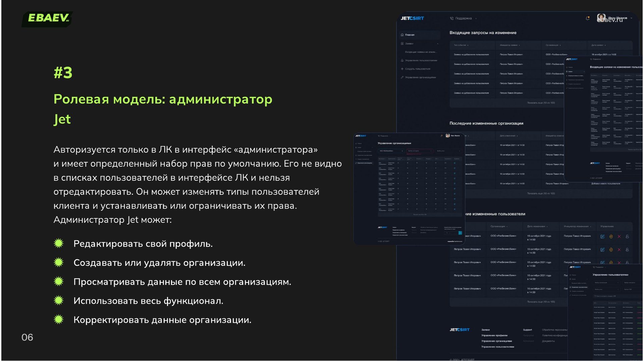The height and width of the screenshot is (361, 644).
Task: Open the footer link Управление профилем
Action: 494,336
